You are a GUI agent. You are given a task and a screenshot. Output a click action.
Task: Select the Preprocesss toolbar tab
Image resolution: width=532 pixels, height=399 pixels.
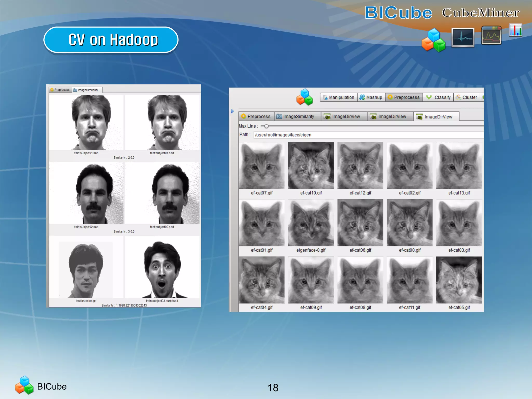404,97
